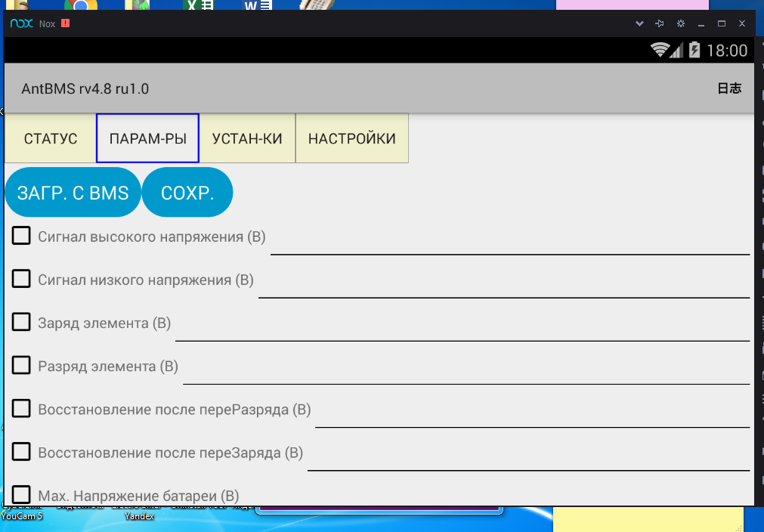Go to the НАСТРОЙКИ tab

(351, 138)
